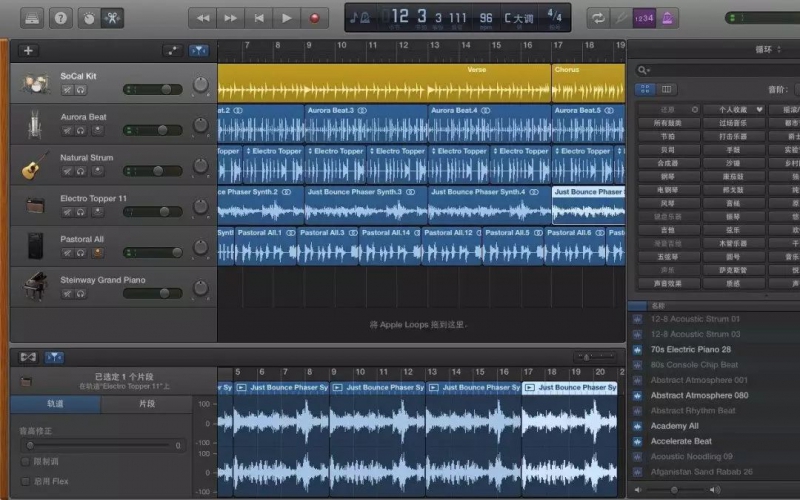
Task: Adjust the loop preview volume slider
Action: pyautogui.click(x=676, y=490)
